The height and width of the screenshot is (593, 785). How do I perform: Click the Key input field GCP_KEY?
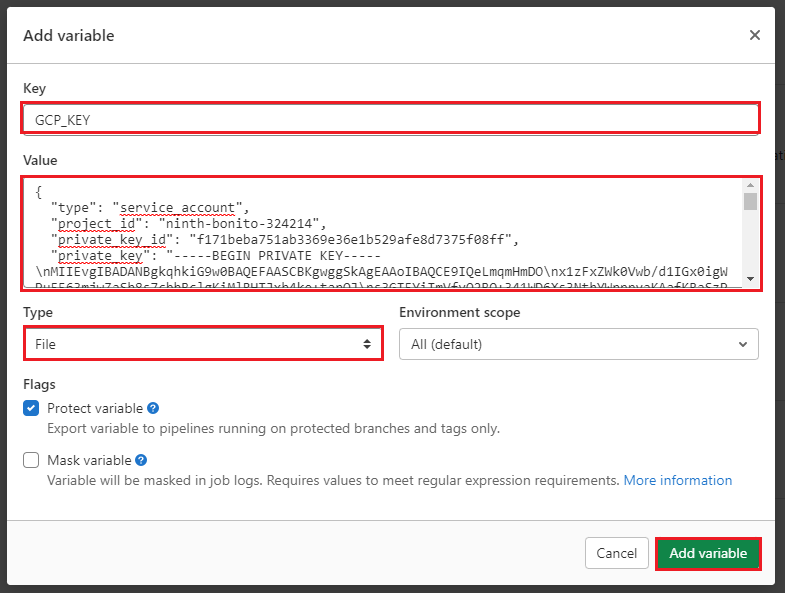pyautogui.click(x=390, y=119)
